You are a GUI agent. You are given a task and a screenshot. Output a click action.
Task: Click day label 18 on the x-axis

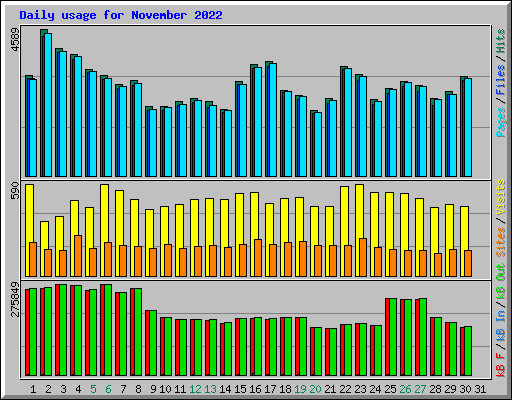click(x=285, y=389)
